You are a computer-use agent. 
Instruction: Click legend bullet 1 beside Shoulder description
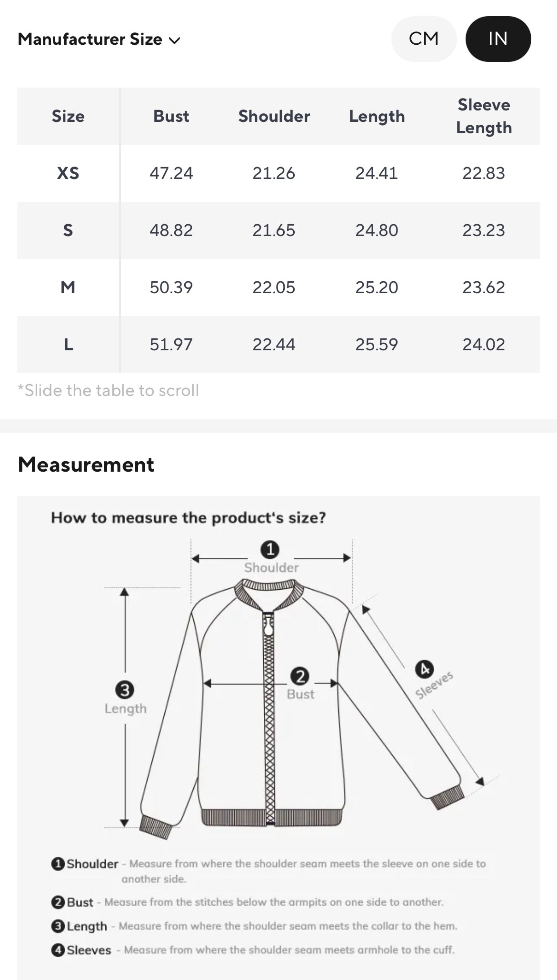pos(58,864)
